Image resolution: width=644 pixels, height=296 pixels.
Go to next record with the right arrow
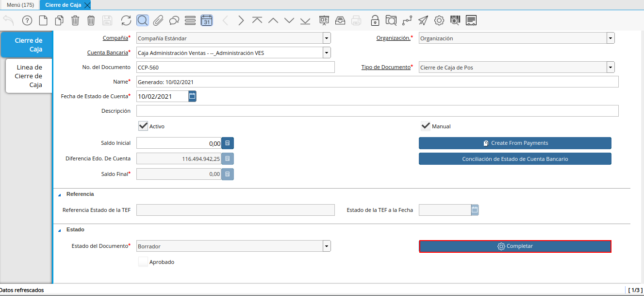(241, 20)
